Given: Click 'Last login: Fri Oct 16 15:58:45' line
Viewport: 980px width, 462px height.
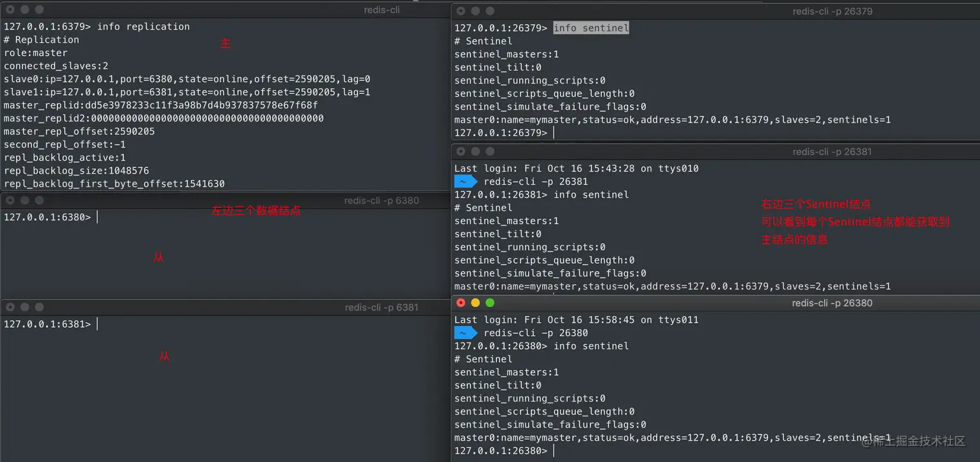Looking at the screenshot, I should [x=577, y=320].
